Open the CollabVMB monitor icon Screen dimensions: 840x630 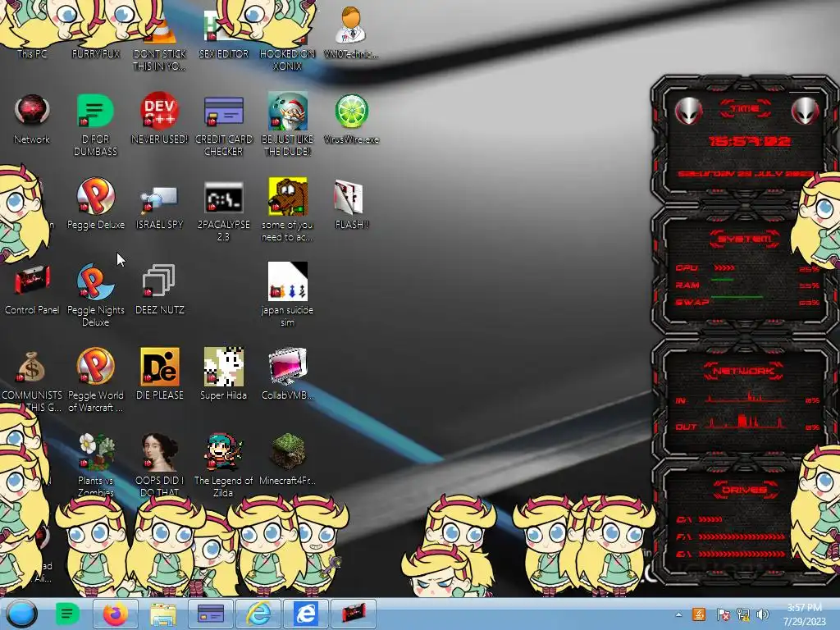(288, 367)
